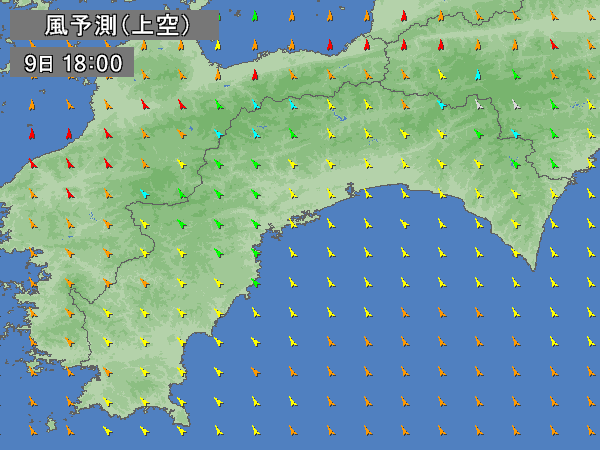Click the 9日 18:00 timestamp label

[72, 62]
